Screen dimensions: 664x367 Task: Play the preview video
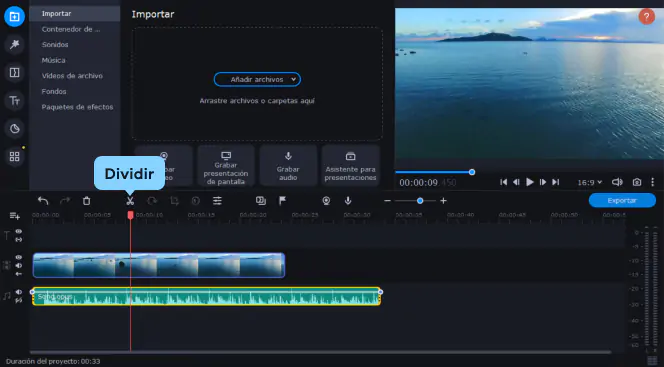point(530,182)
